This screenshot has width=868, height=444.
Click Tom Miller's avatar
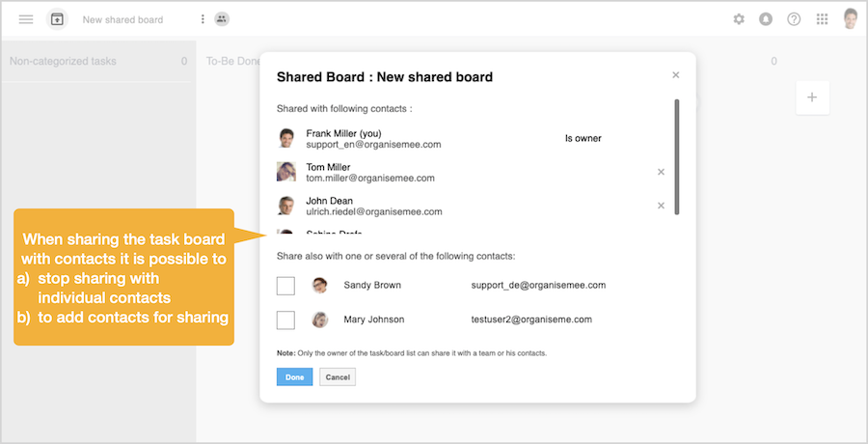click(285, 172)
